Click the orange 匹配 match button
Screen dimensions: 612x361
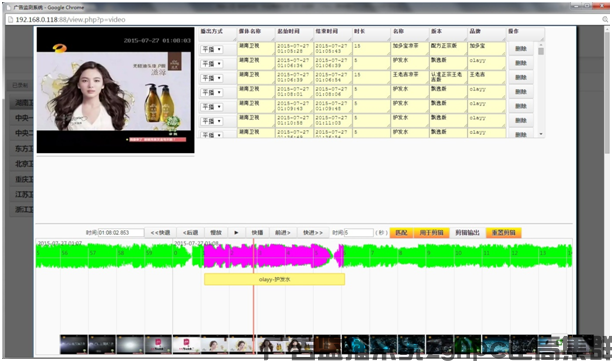[x=401, y=233]
